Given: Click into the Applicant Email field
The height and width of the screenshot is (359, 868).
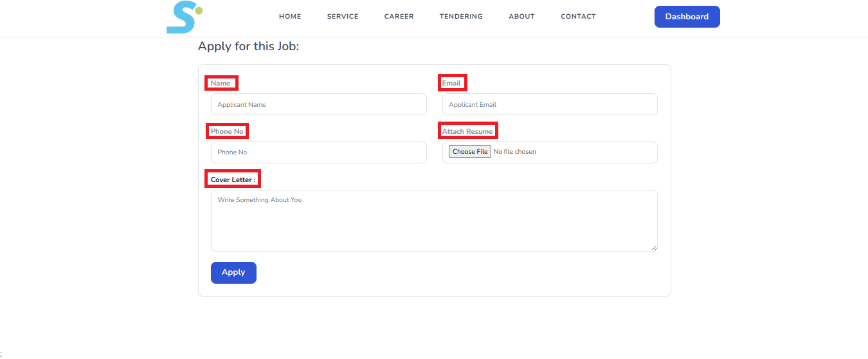Looking at the screenshot, I should pos(550,104).
